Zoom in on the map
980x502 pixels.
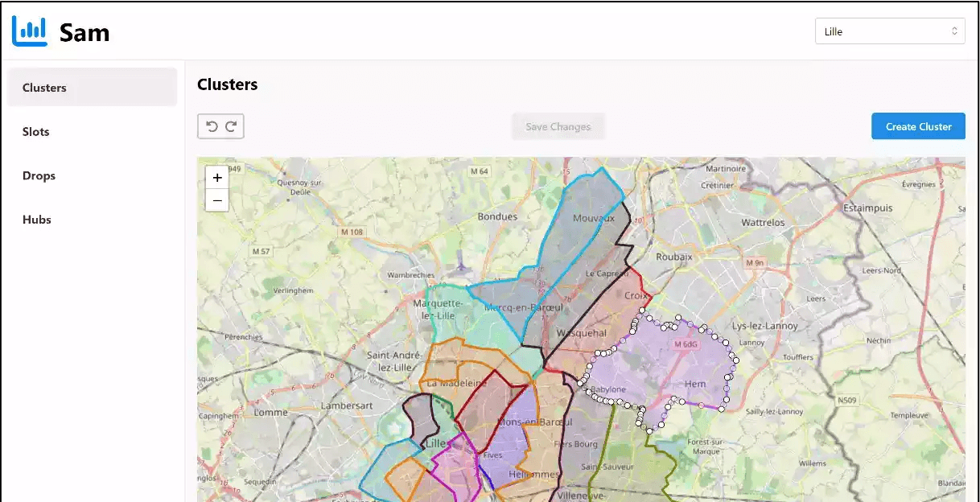tap(217, 178)
